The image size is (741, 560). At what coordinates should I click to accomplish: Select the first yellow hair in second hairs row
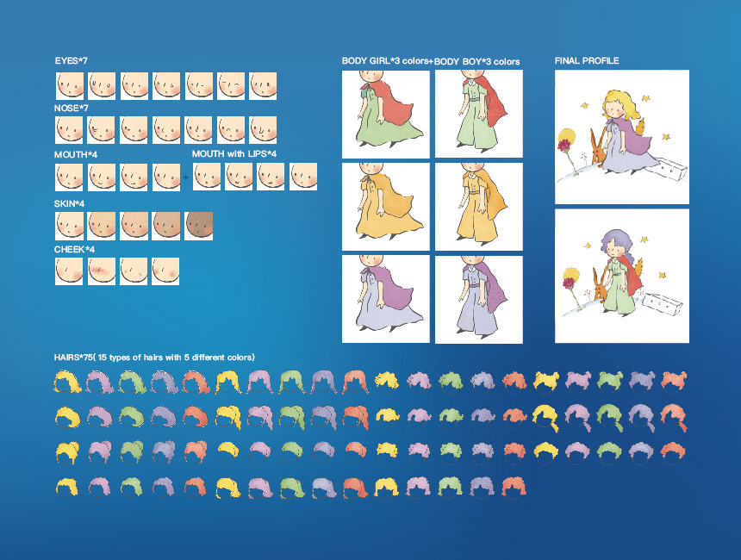click(67, 417)
